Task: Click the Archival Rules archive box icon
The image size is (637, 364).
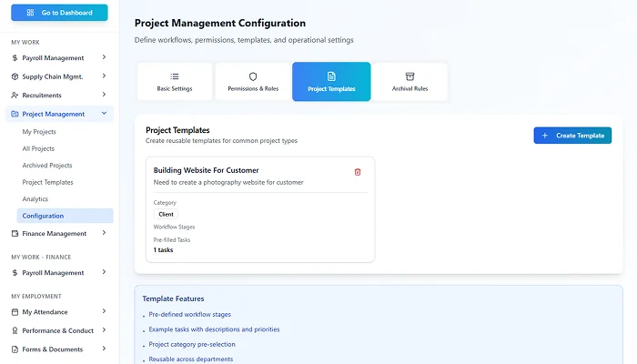Action: tap(409, 76)
